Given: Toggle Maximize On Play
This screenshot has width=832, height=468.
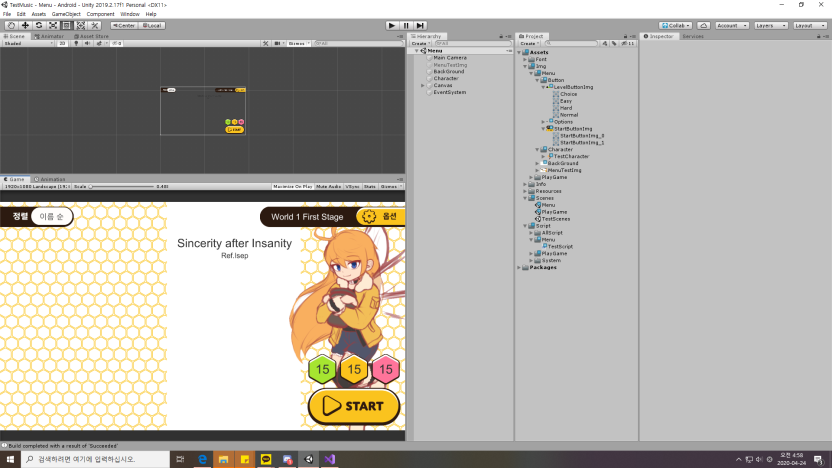Looking at the screenshot, I should (292, 187).
